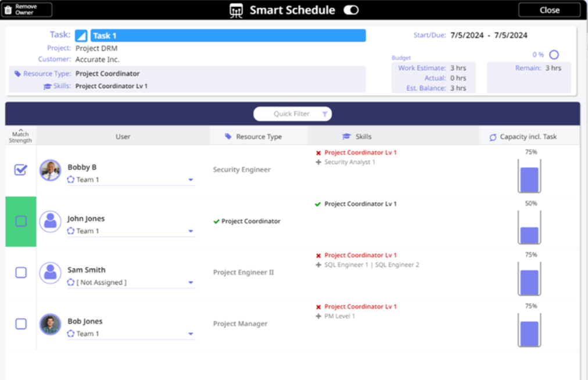Click the Task 1 type icon
This screenshot has height=380, width=588.
click(x=81, y=36)
